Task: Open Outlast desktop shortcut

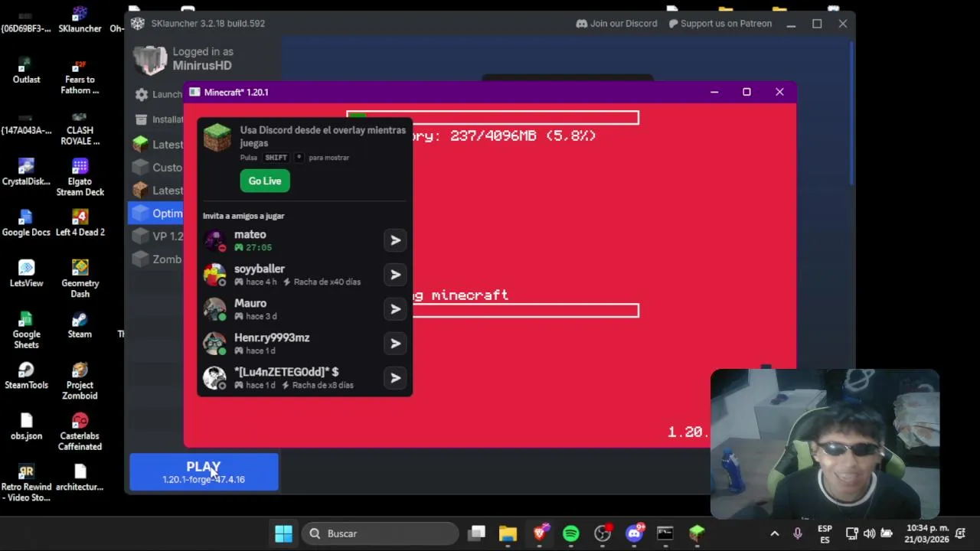Action: 26,70
